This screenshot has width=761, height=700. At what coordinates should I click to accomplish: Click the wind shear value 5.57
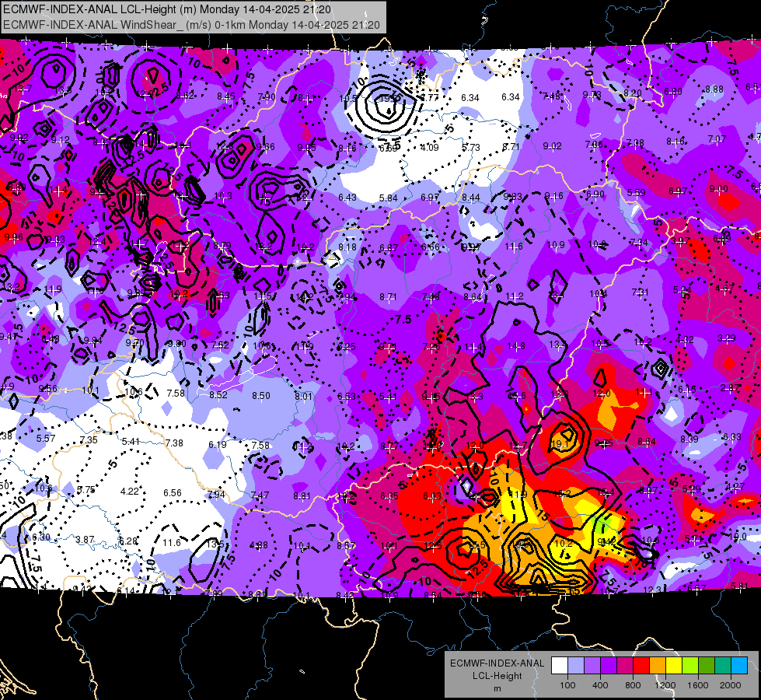tap(46, 438)
